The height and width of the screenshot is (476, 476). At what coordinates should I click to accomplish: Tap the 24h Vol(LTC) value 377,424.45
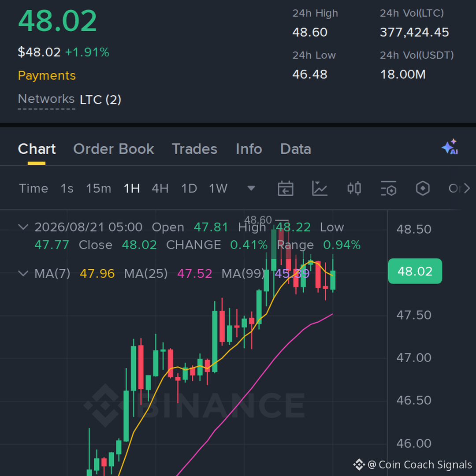414,32
